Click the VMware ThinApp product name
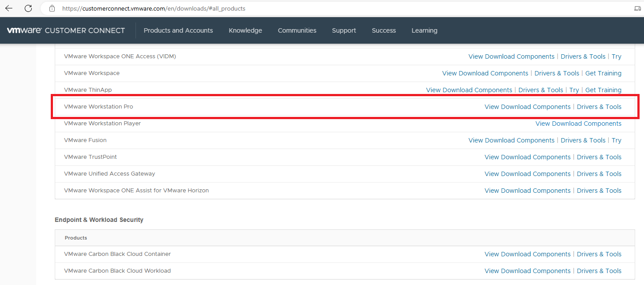 88,90
